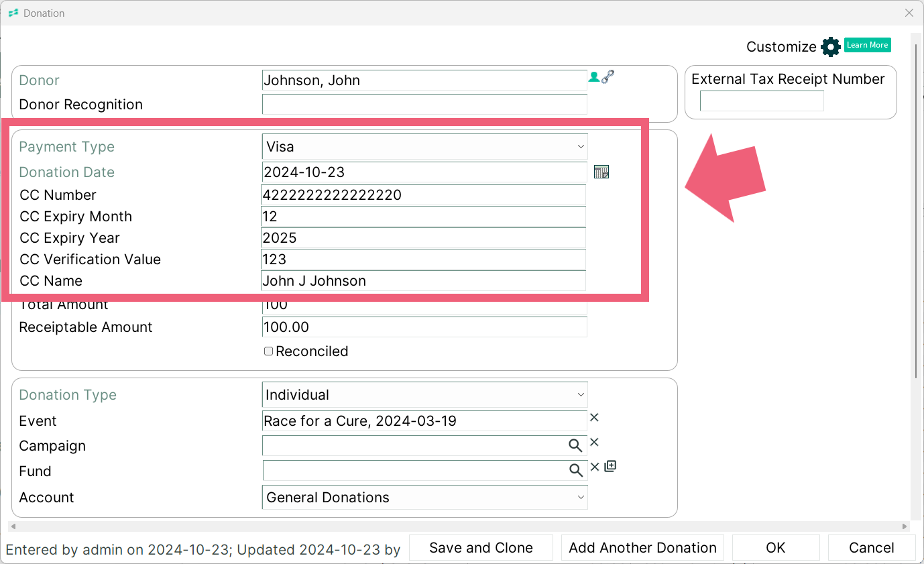Search campaigns with the magnifier icon
Screen dimensions: 924x564
tap(575, 445)
